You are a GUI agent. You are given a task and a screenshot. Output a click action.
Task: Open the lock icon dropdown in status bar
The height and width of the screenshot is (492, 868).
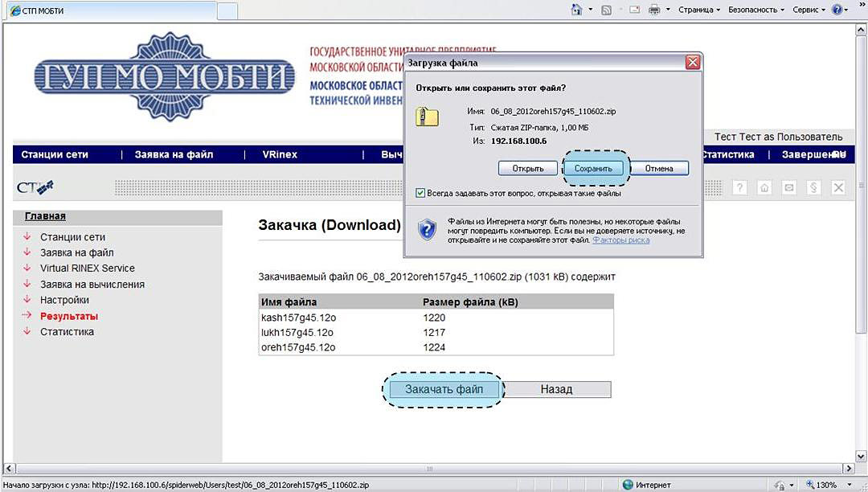tap(792, 486)
